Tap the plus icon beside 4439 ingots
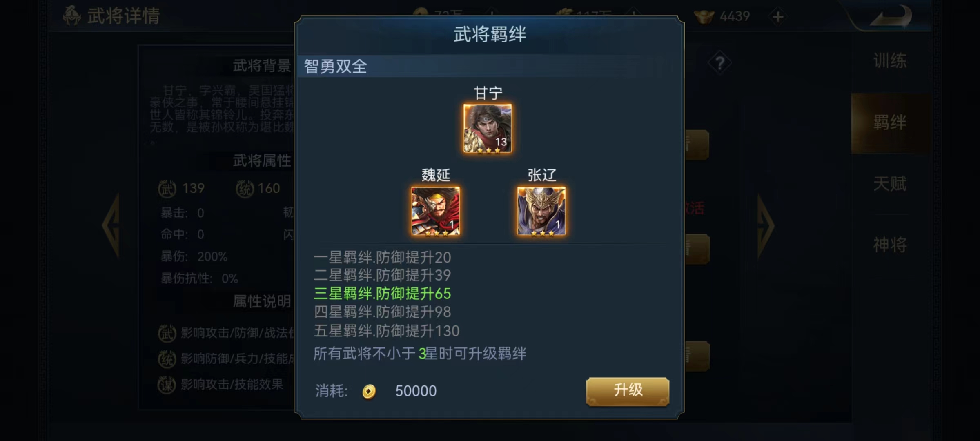Image resolution: width=980 pixels, height=441 pixels. click(778, 17)
